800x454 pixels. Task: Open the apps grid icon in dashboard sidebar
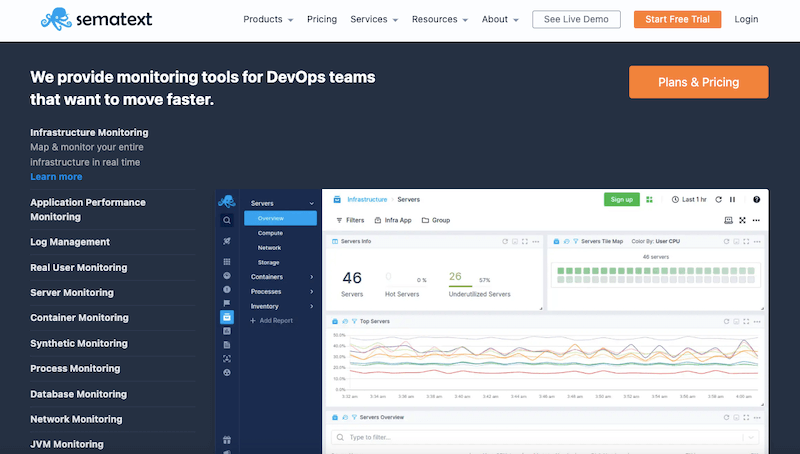227,262
